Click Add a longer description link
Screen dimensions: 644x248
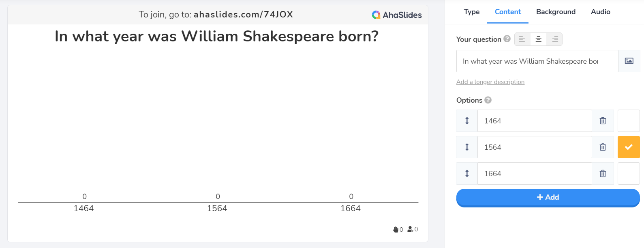[490, 82]
